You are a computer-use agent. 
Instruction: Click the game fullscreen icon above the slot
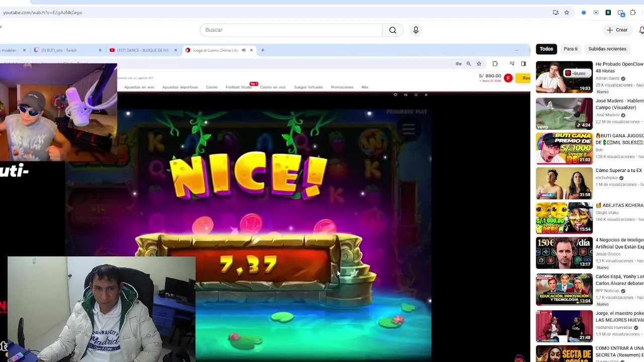(416, 95)
